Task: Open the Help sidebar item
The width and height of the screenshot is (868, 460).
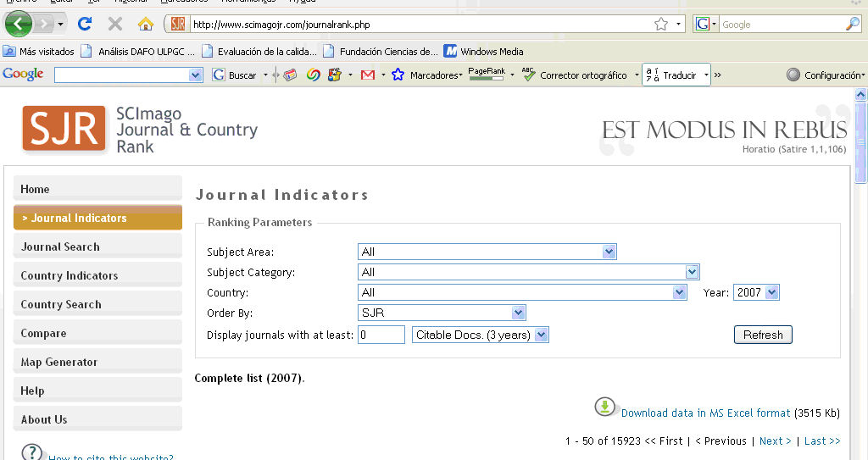Action: (97, 391)
